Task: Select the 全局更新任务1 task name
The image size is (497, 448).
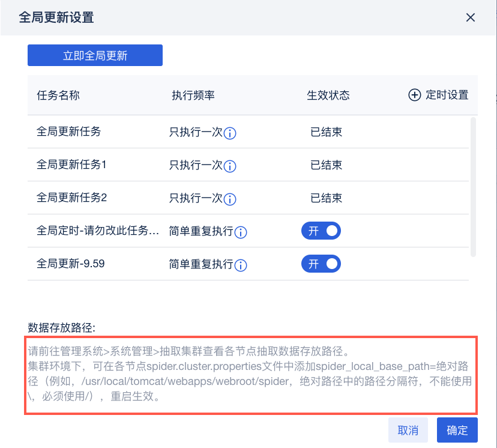Action: coord(71,164)
